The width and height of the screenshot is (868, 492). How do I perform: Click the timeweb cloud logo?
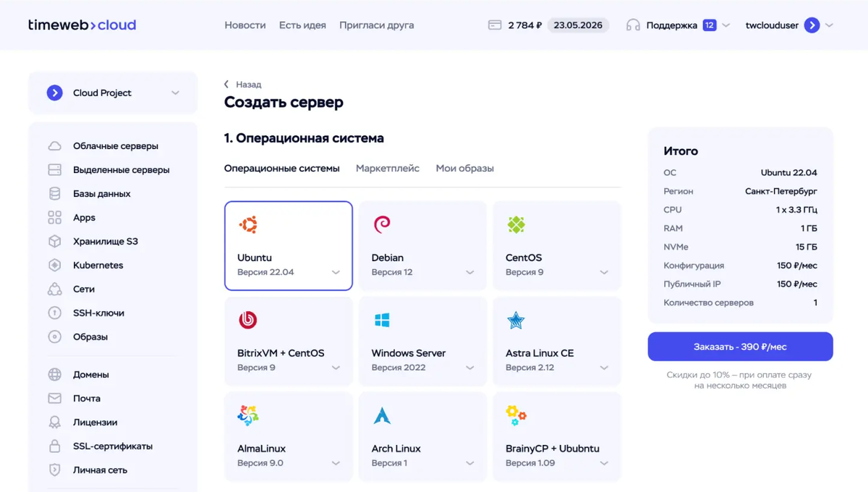(x=82, y=25)
